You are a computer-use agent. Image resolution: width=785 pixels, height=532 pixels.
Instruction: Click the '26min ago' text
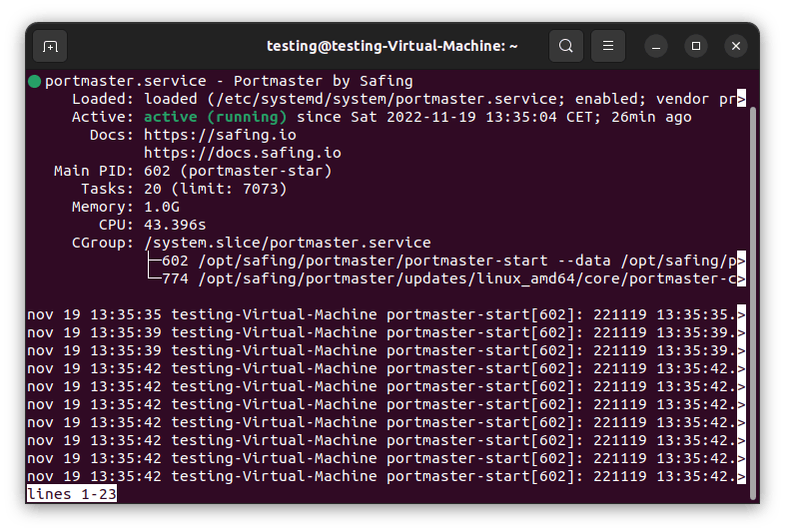[x=651, y=117]
